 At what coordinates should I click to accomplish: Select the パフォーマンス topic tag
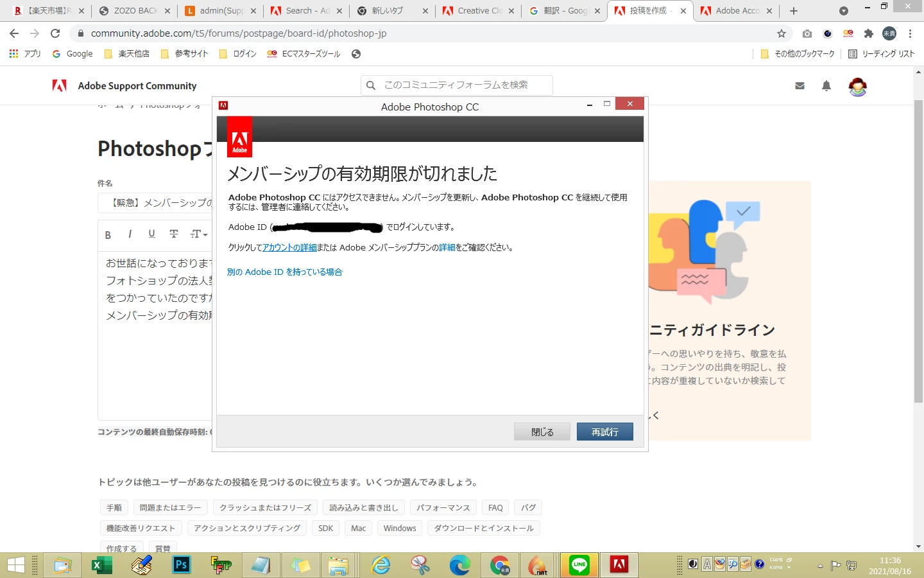(443, 508)
